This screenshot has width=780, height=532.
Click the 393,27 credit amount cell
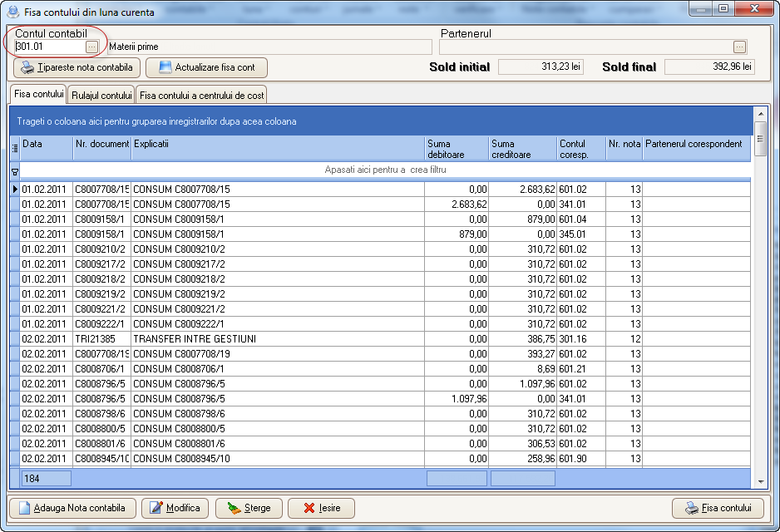click(x=523, y=354)
